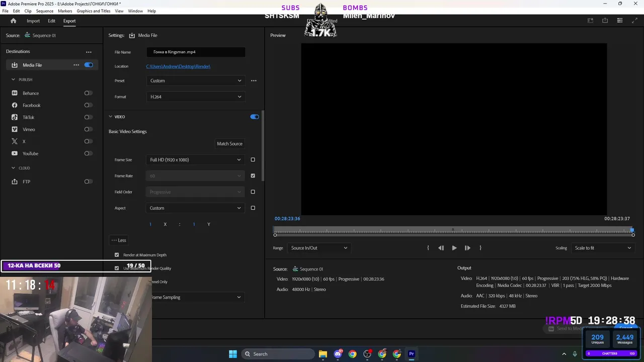
Task: Open the File menu
Action: [x=6, y=11]
